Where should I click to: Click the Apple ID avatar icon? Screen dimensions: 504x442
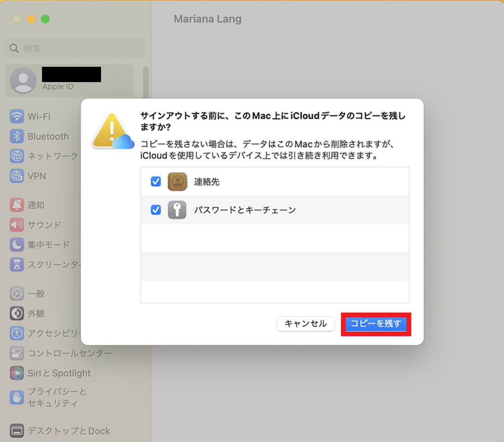click(x=23, y=80)
